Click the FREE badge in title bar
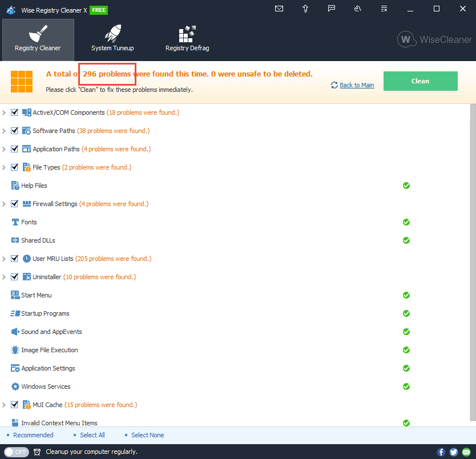The width and height of the screenshot is (476, 459). coord(99,10)
